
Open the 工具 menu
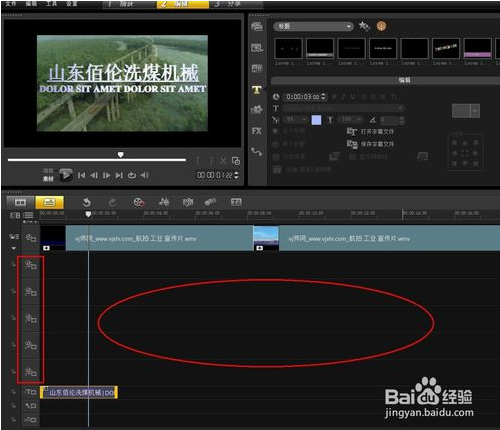[x=51, y=3]
